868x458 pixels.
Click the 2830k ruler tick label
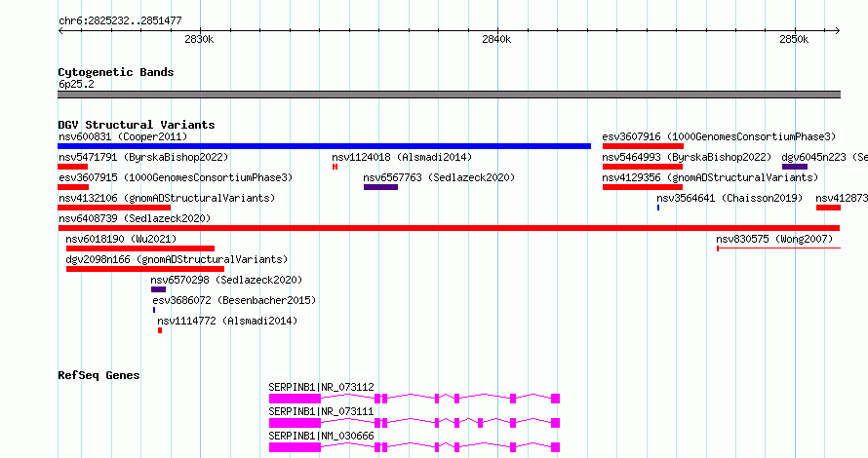coord(199,39)
